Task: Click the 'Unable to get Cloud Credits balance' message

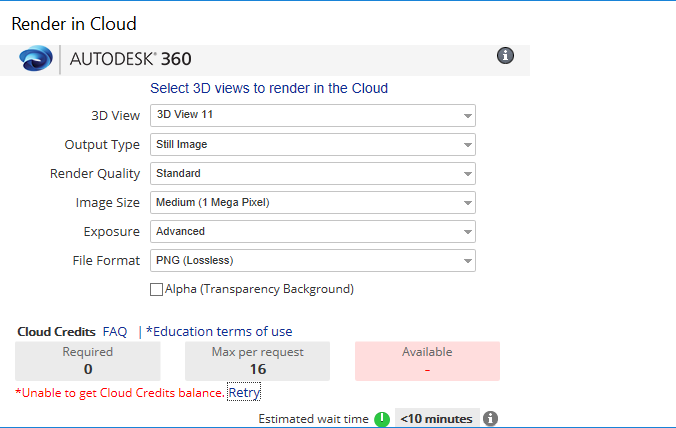Action: tap(120, 393)
